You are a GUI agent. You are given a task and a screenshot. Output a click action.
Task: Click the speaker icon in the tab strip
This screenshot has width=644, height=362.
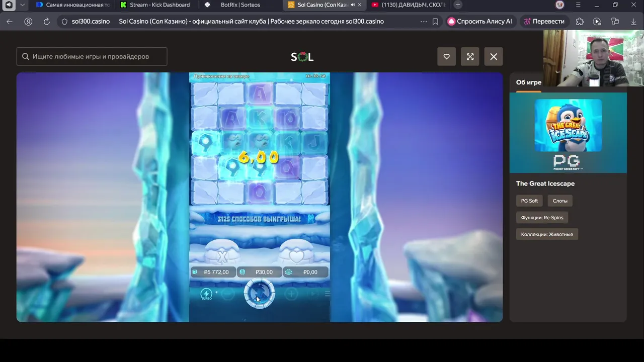point(9,5)
